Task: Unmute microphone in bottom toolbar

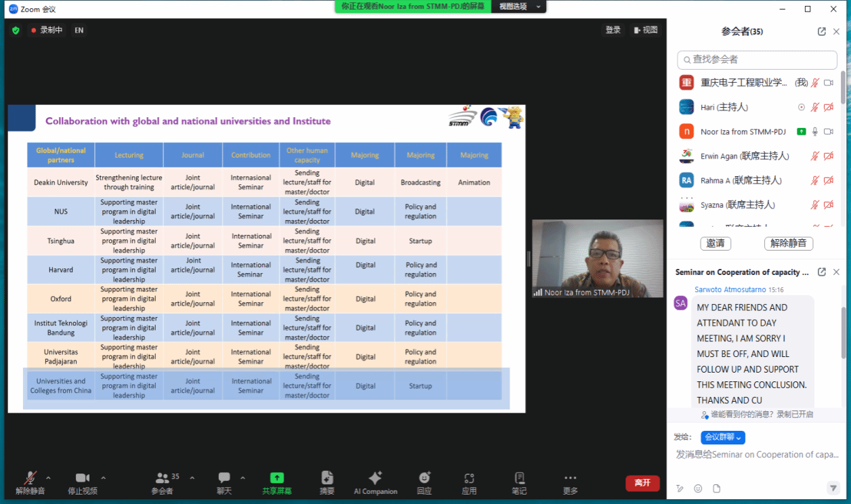Action: [30, 478]
